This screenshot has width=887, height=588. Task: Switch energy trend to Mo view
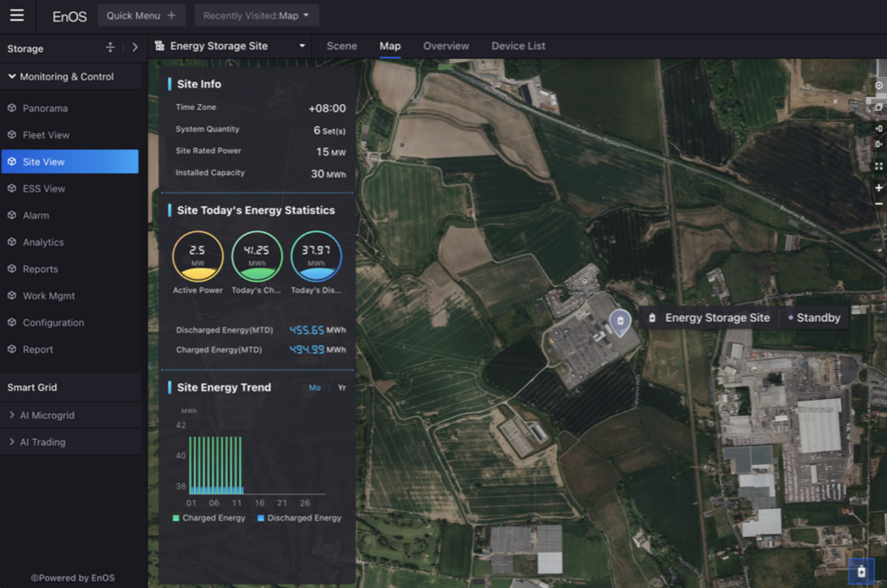pos(314,388)
